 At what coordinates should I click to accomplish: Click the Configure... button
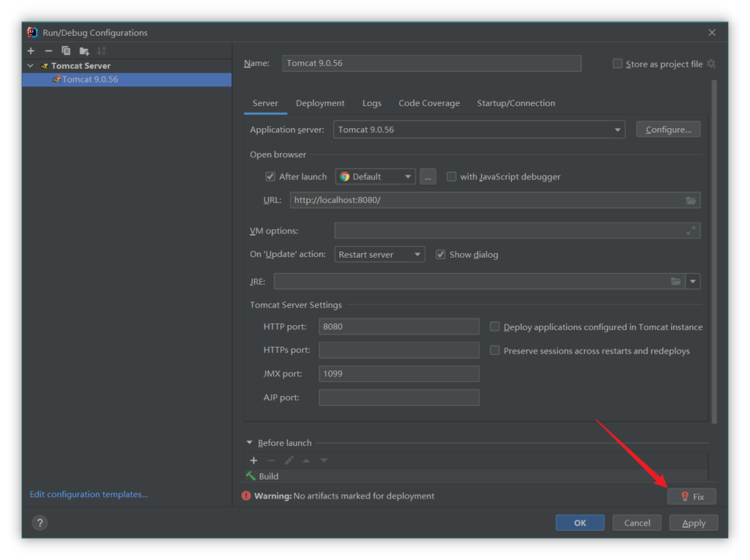tap(668, 130)
